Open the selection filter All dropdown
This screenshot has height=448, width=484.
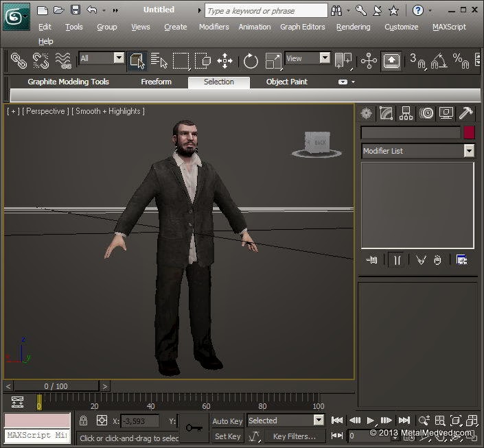(x=118, y=58)
